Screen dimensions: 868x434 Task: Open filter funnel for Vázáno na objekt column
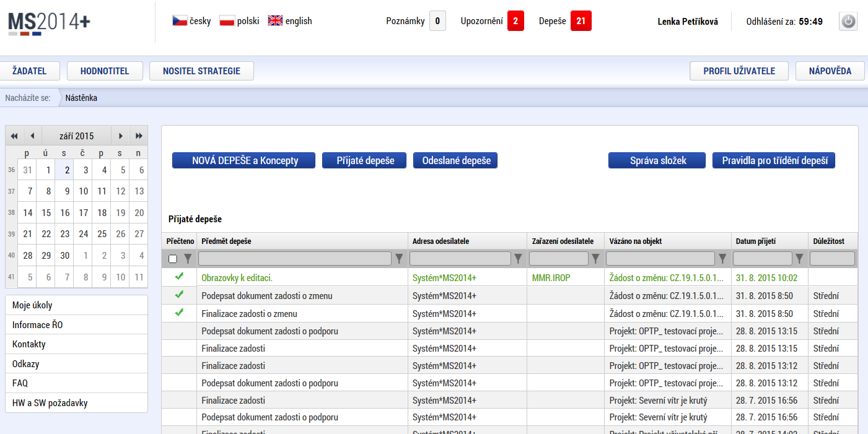point(722,259)
